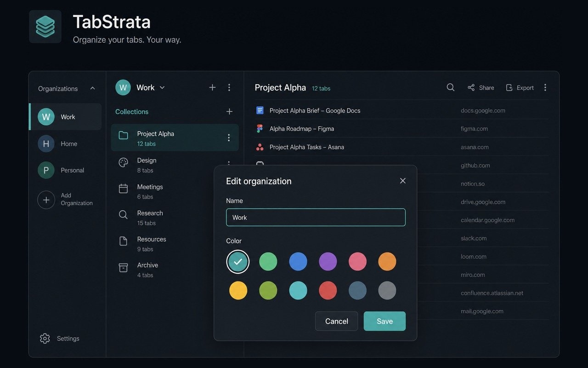
Task: Open the Work organization dropdown chevron
Action: 162,87
